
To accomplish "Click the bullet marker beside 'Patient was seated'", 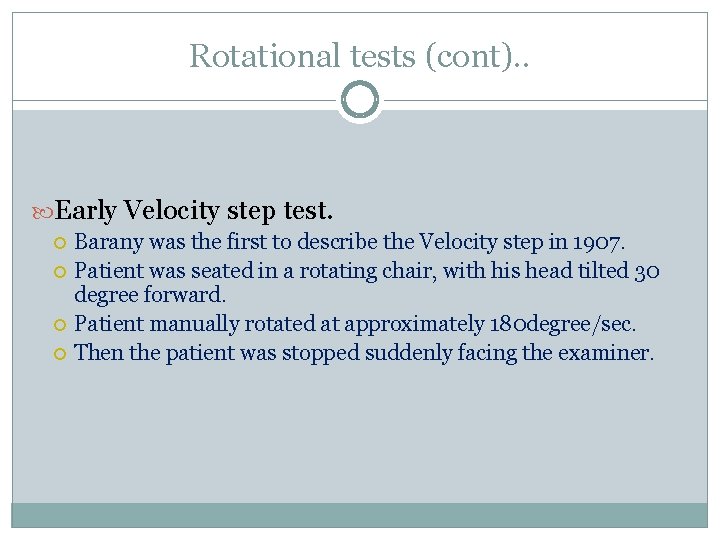I will (x=62, y=271).
